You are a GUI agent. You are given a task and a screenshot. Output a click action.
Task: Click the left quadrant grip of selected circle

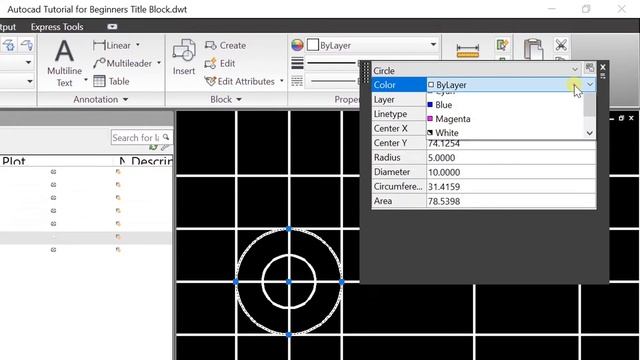(x=236, y=282)
